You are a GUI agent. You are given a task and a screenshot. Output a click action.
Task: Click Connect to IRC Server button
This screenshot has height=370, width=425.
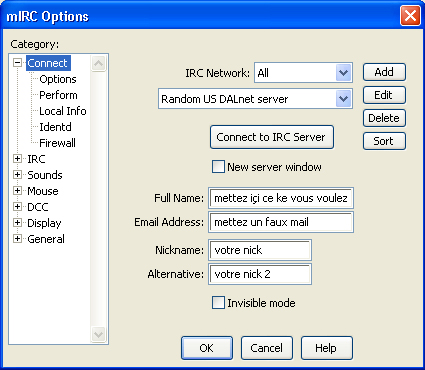272,137
